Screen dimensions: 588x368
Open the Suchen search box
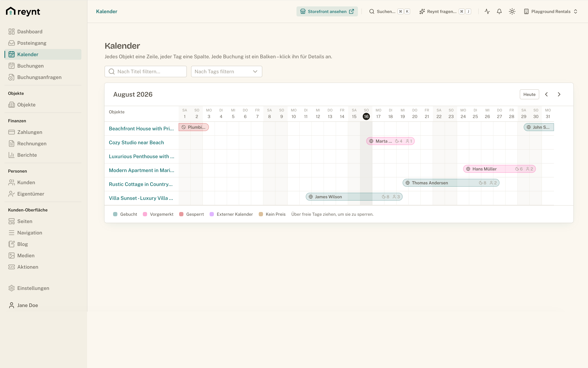click(389, 11)
